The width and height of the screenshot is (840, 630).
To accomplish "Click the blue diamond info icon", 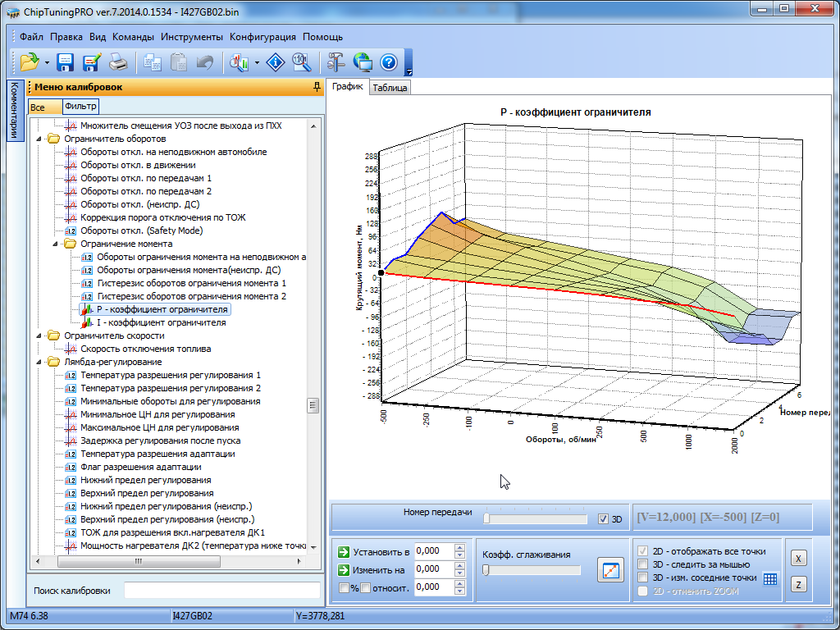I will coord(276,62).
